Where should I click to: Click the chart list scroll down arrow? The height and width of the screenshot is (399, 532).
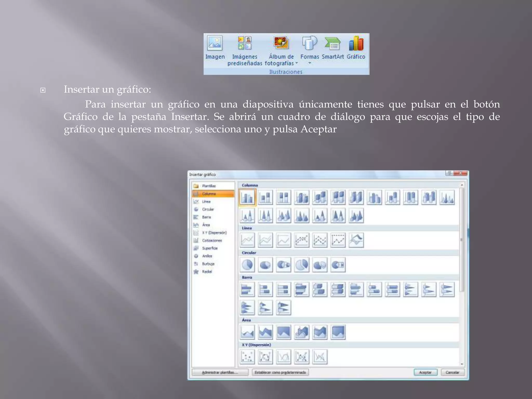(462, 364)
